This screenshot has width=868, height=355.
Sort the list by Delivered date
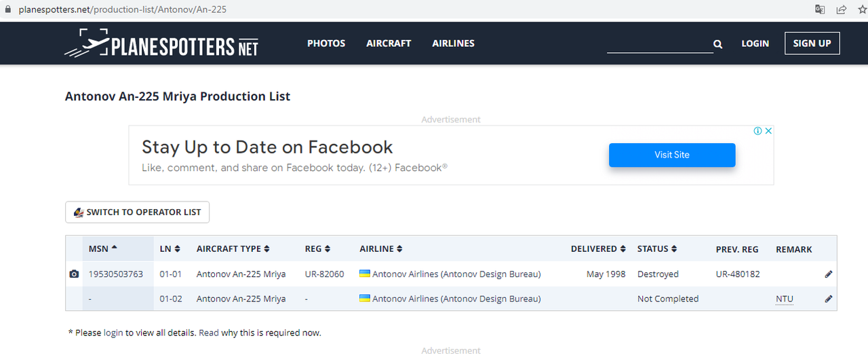point(597,249)
